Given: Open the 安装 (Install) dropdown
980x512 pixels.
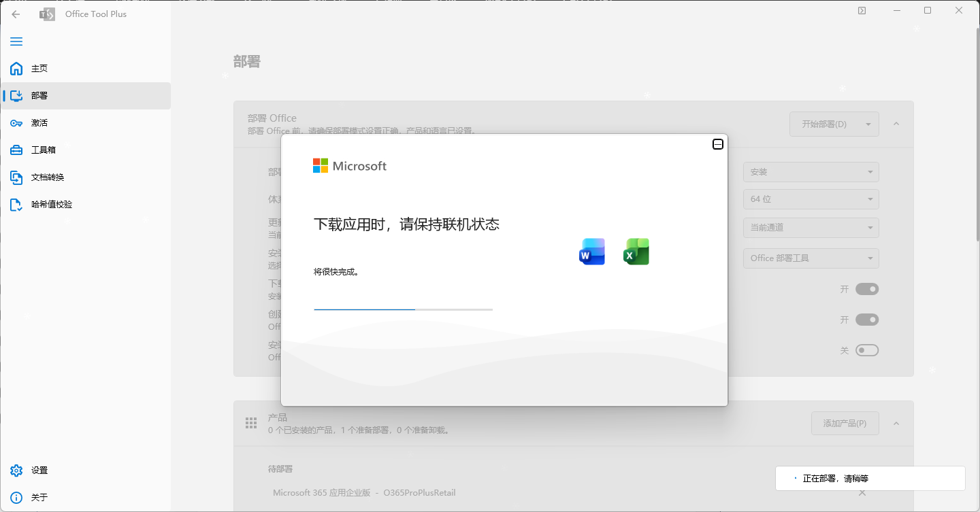Looking at the screenshot, I should pos(811,172).
